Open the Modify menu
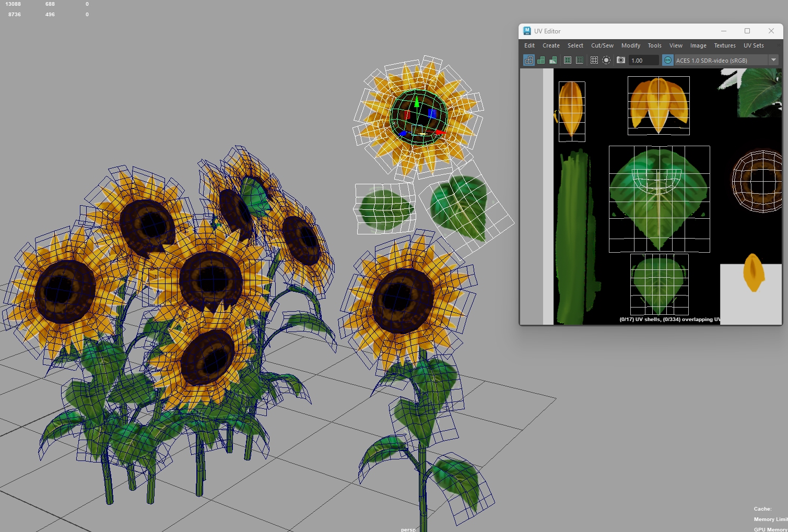 click(x=631, y=46)
